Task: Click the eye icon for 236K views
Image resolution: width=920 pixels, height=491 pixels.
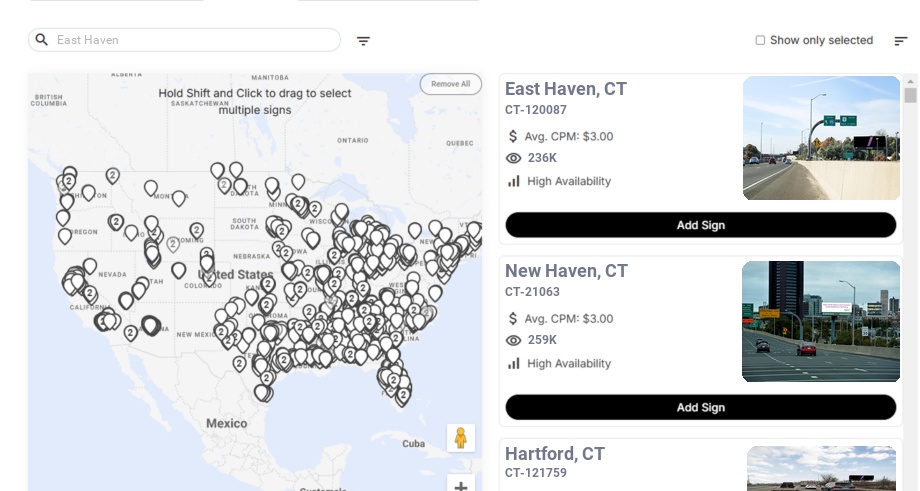Action: tap(514, 158)
